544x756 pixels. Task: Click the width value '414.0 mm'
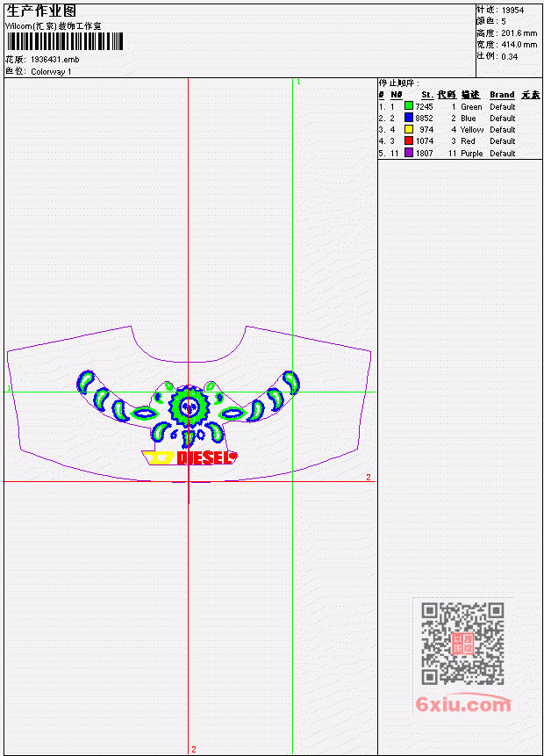519,45
